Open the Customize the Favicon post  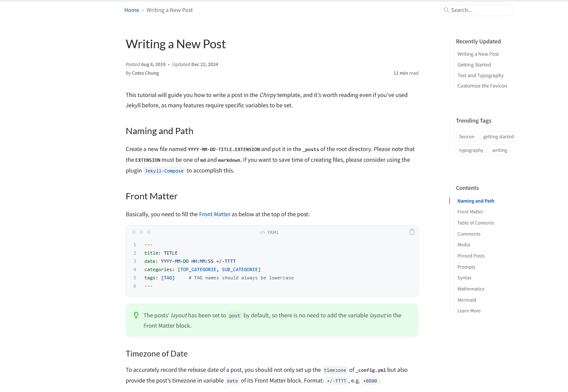(482, 85)
